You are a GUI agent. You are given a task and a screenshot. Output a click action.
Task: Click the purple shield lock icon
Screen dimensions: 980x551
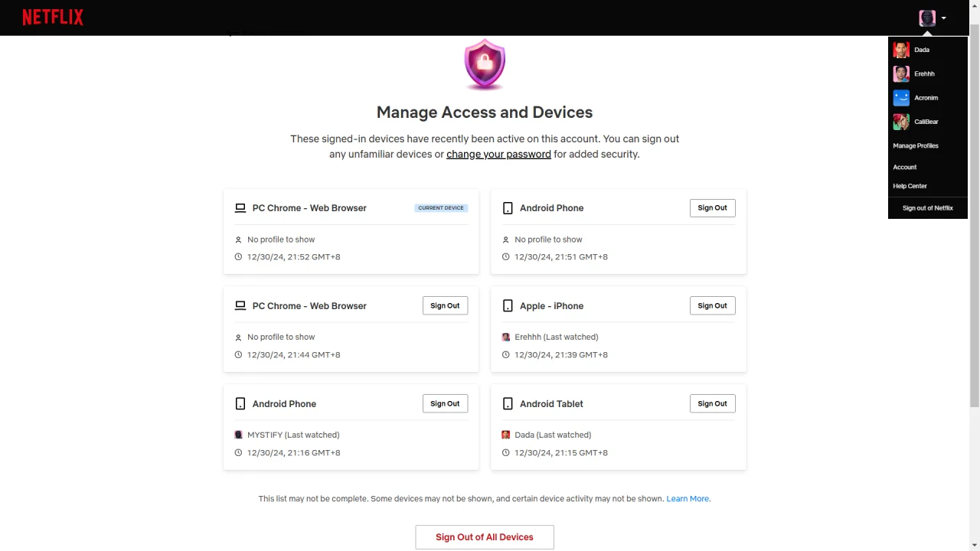[x=485, y=65]
